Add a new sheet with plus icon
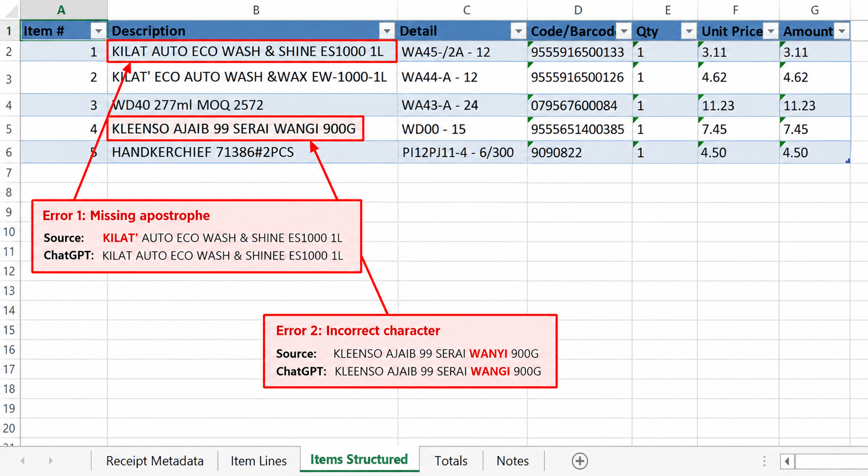This screenshot has width=868, height=476. pos(579,461)
